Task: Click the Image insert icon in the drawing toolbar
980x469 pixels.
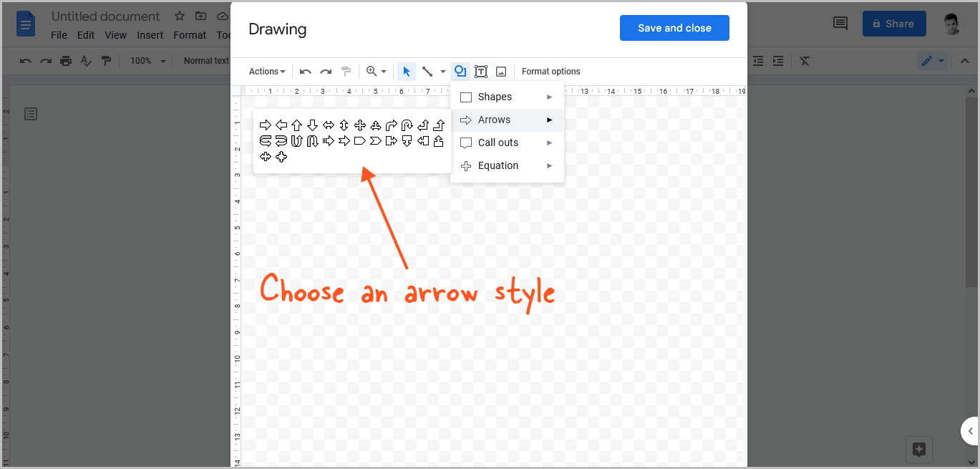Action: pos(501,71)
